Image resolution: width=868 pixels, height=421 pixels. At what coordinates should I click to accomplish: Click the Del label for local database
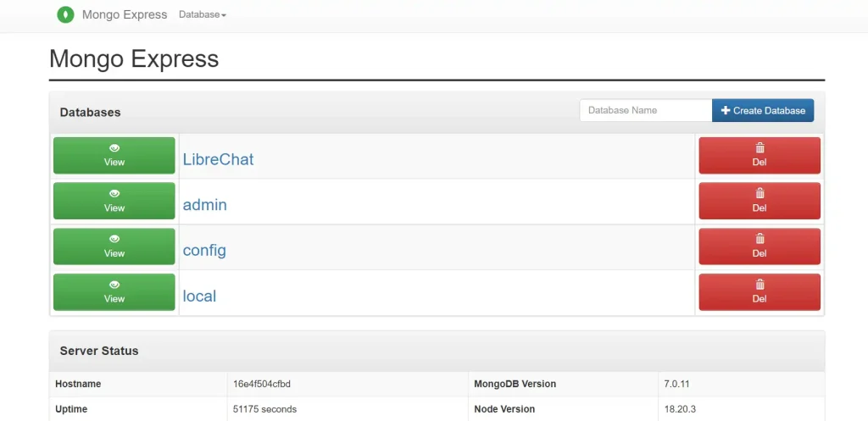coord(759,299)
